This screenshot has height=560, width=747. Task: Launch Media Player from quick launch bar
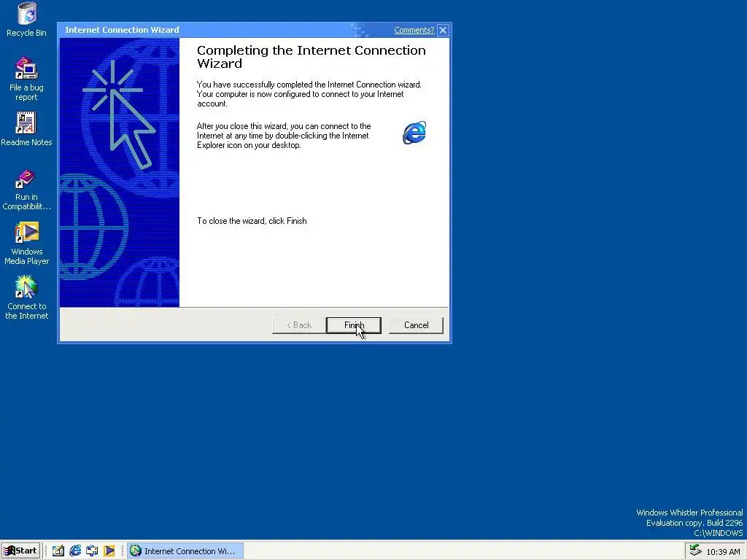[x=109, y=551]
